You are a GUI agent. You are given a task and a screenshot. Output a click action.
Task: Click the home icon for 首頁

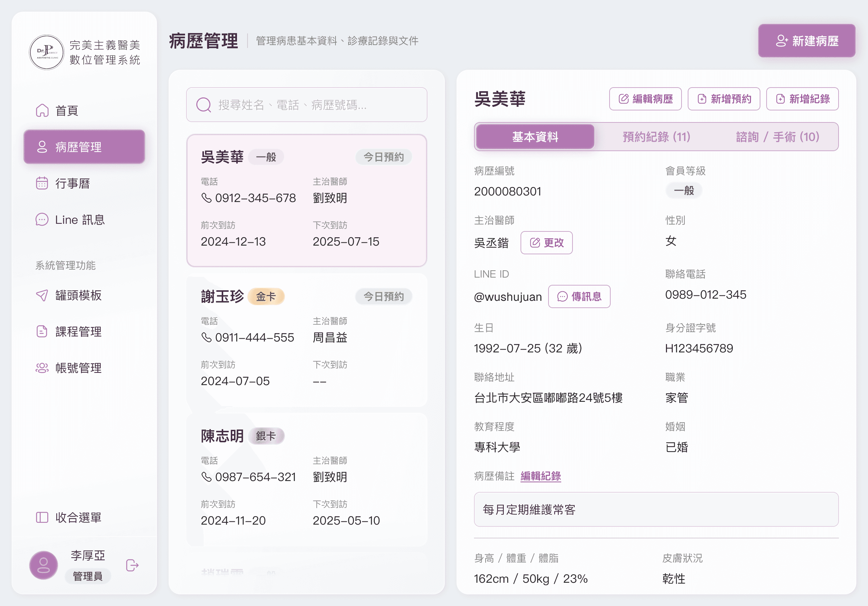[42, 111]
